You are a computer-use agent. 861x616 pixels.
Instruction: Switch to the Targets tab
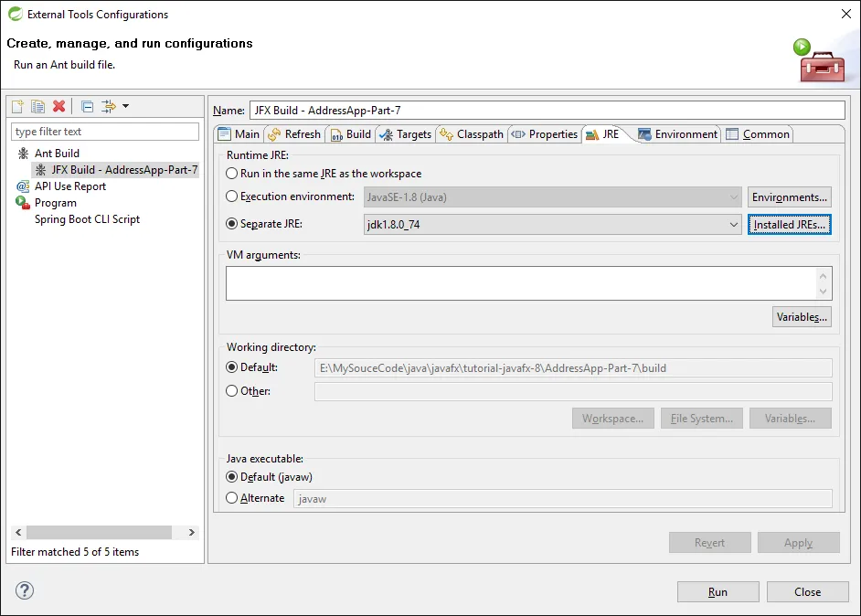tap(406, 134)
